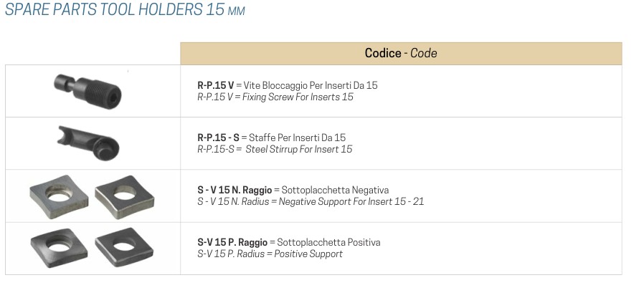Select the Sottoplacchetta Negativa description
644x303 pixels.
point(335,190)
